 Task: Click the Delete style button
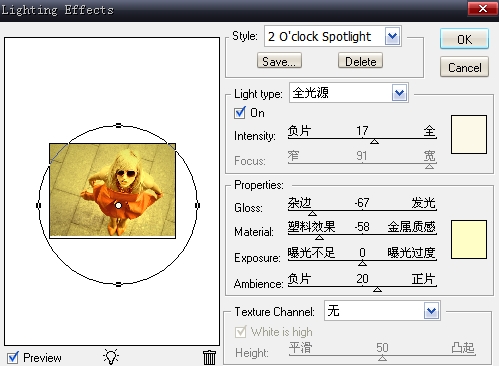pyautogui.click(x=360, y=61)
